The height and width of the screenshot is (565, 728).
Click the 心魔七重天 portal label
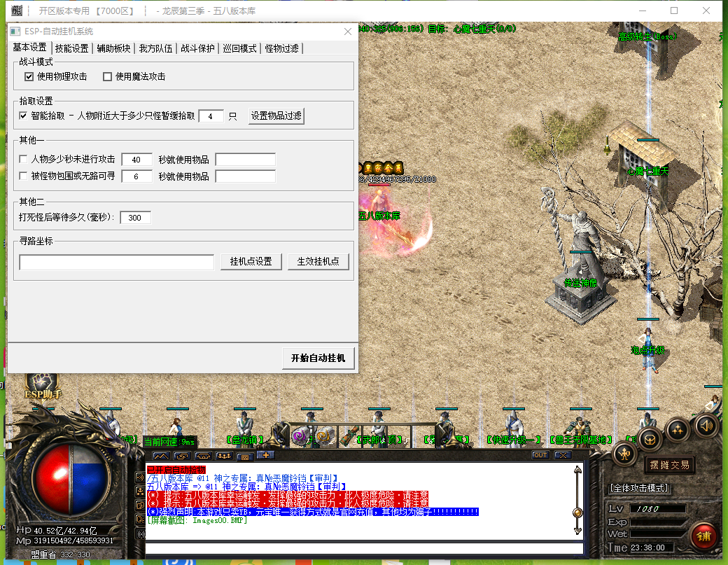point(647,172)
